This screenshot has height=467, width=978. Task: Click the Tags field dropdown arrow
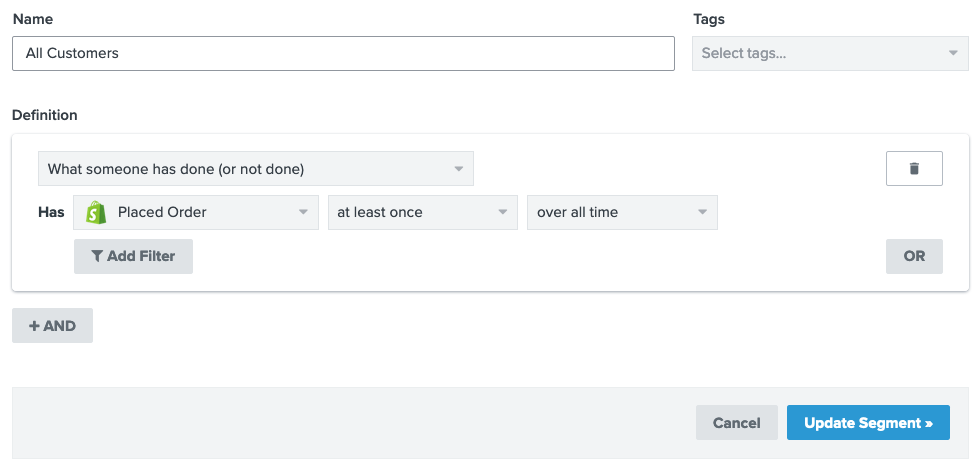[x=953, y=53]
